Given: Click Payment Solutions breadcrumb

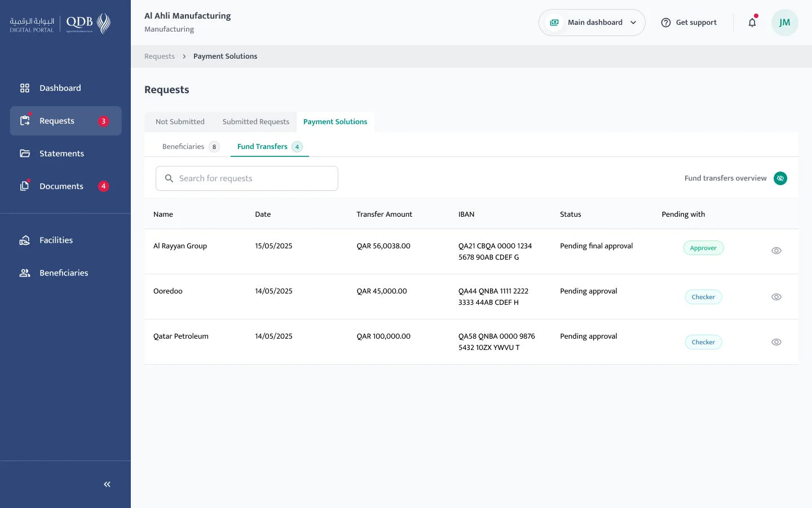Looking at the screenshot, I should point(225,56).
